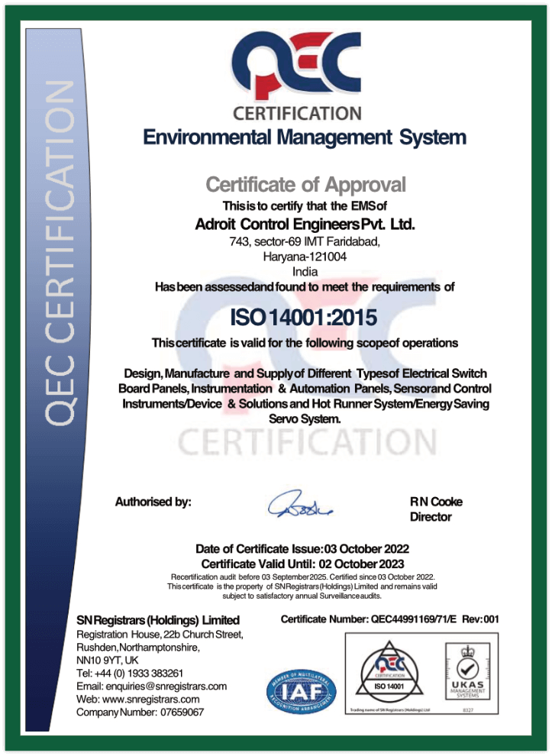The image size is (552, 756).
Task: Click the 'Recertification audit before 03 September 2025' line
Action: pyautogui.click(x=303, y=577)
